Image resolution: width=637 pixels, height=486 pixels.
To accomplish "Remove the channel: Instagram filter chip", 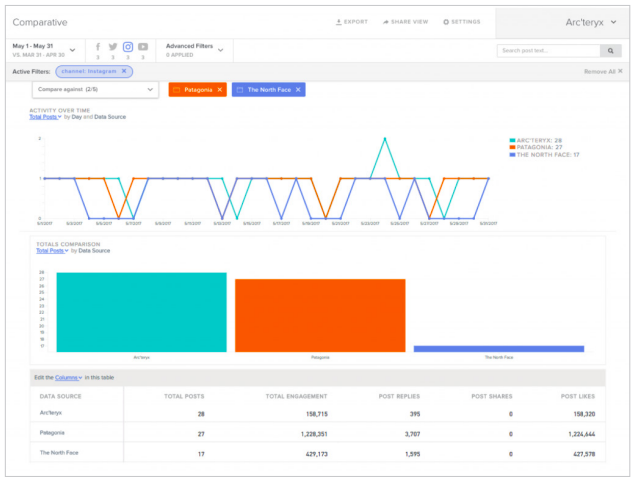I will pos(124,71).
